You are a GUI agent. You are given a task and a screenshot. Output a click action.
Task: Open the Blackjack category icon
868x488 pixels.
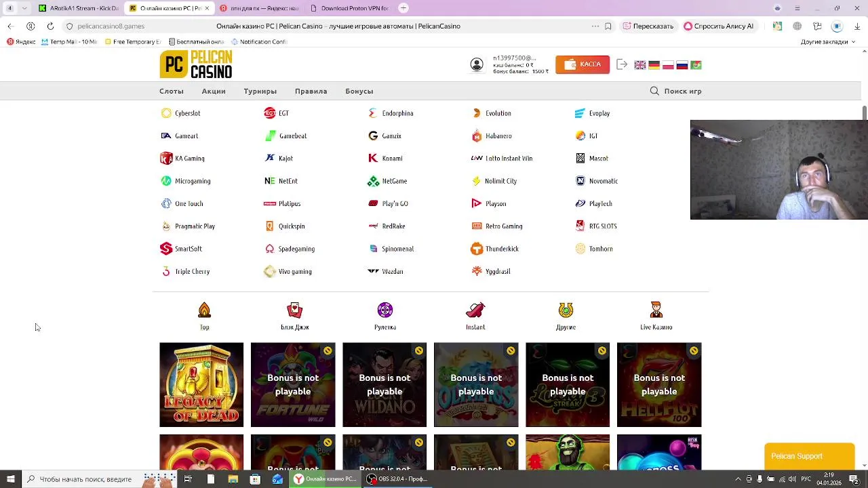[x=294, y=316]
